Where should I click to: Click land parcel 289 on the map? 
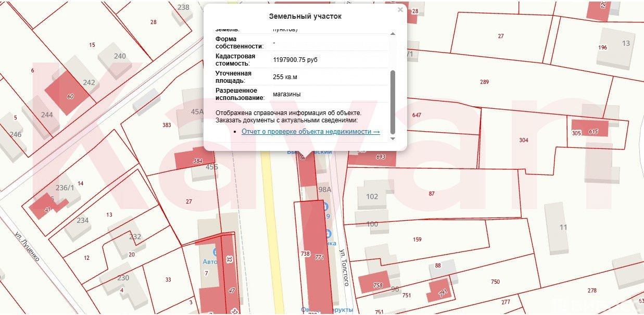click(484, 82)
